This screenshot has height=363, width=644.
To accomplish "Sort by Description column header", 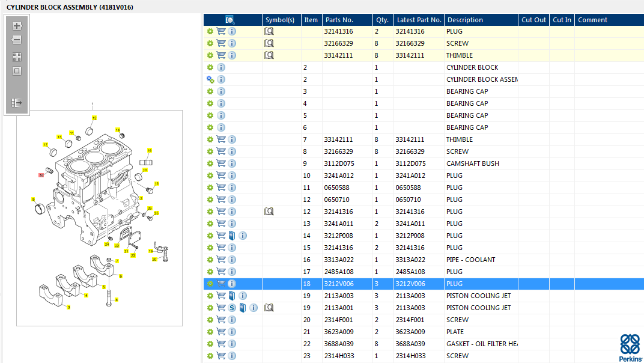I will click(x=481, y=20).
